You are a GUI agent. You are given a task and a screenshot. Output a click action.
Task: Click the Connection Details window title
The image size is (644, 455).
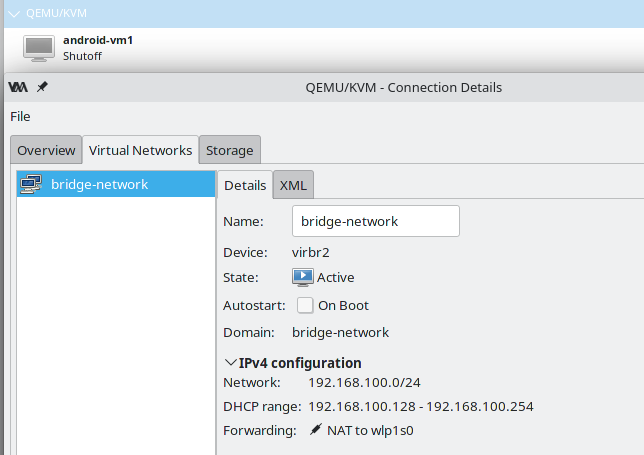click(x=403, y=87)
